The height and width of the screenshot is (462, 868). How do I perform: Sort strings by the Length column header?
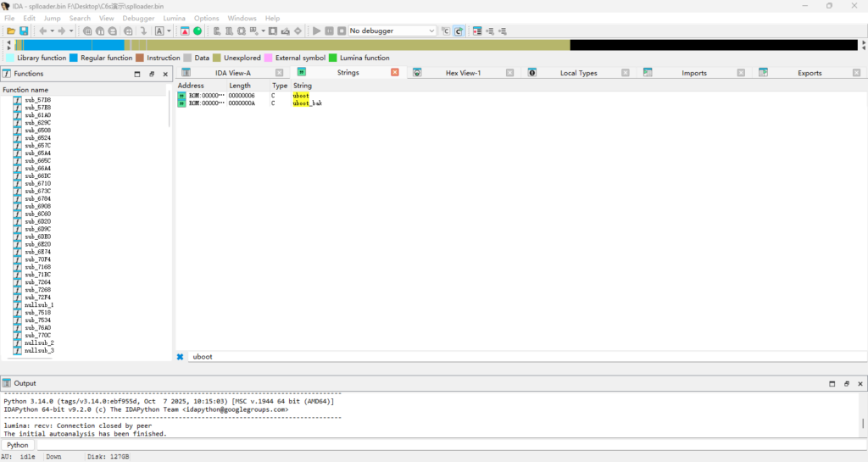tap(240, 86)
